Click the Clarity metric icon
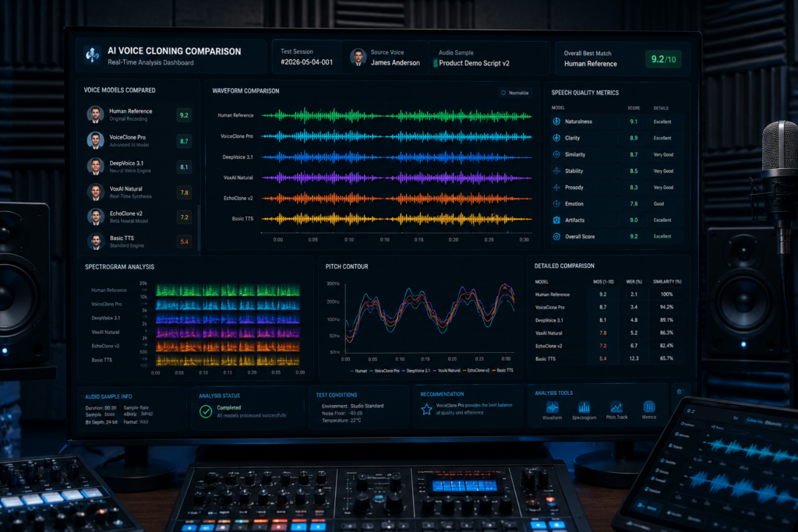Viewport: 798px width, 532px height. click(556, 138)
